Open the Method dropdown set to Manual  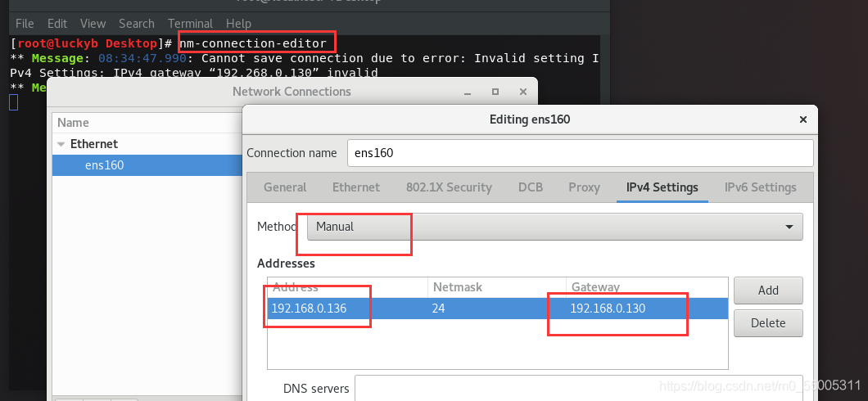tap(554, 227)
